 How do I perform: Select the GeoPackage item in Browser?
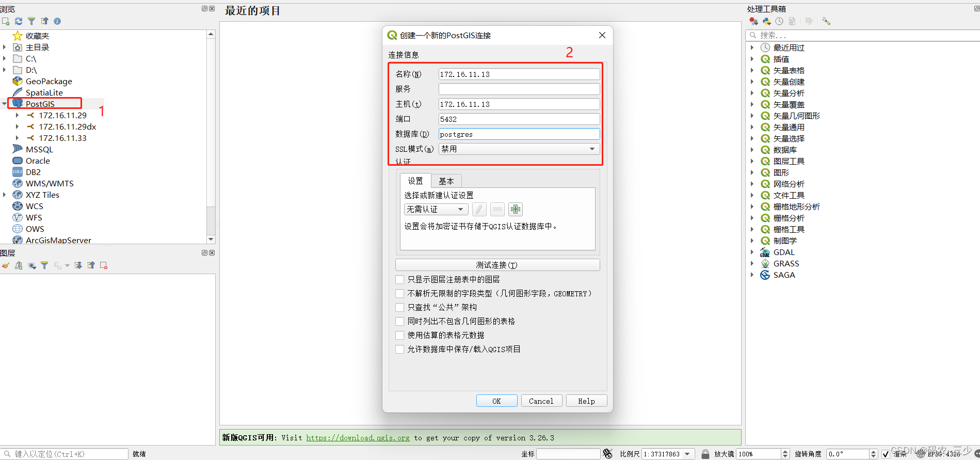(49, 81)
